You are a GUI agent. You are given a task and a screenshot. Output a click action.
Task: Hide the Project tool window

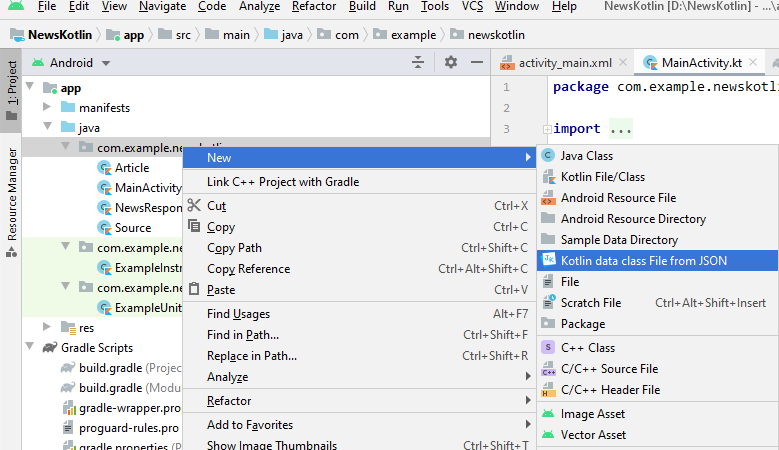(x=475, y=62)
